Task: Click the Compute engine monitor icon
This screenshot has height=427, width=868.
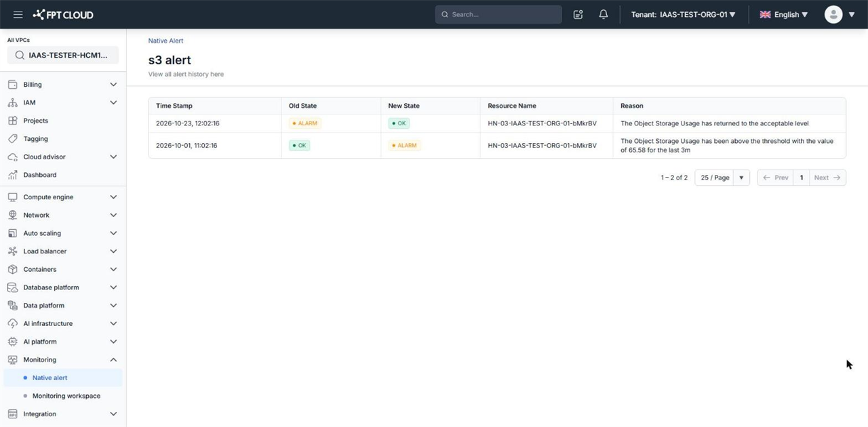Action: [12, 197]
